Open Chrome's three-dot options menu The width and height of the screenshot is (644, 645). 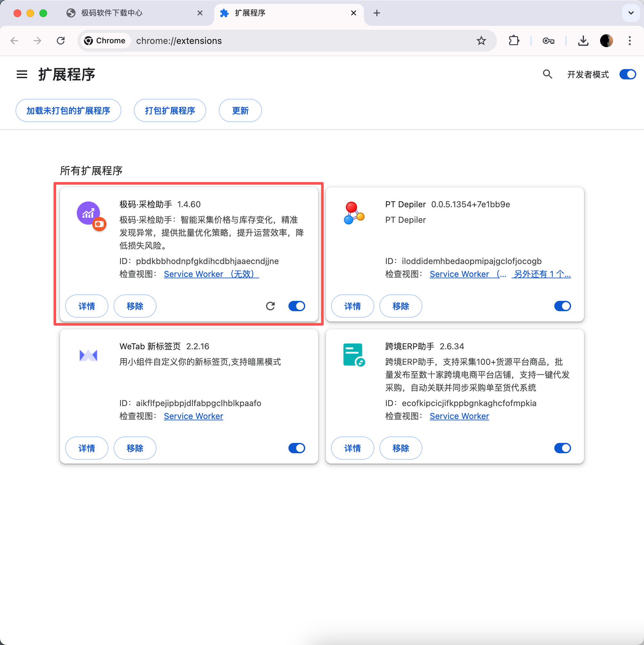tap(629, 40)
